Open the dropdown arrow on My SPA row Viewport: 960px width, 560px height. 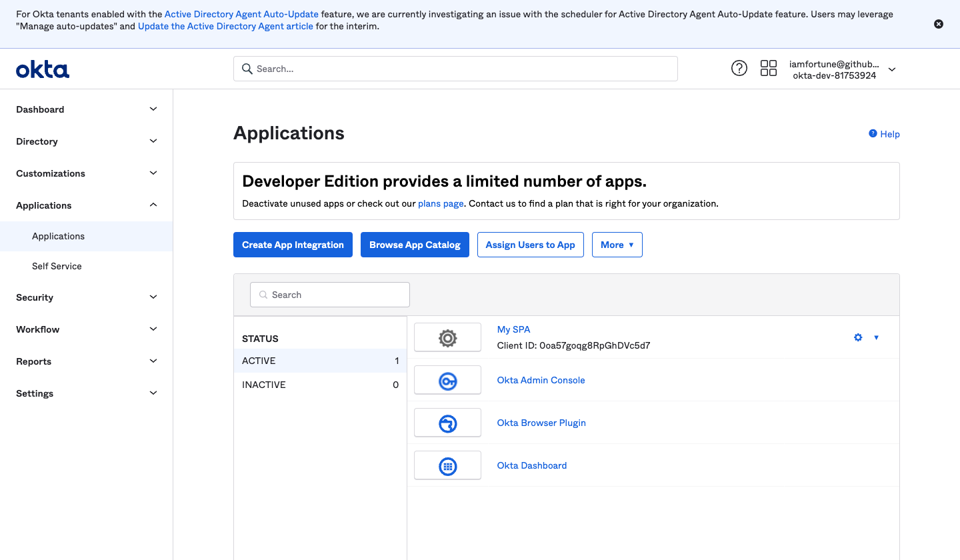pyautogui.click(x=876, y=337)
